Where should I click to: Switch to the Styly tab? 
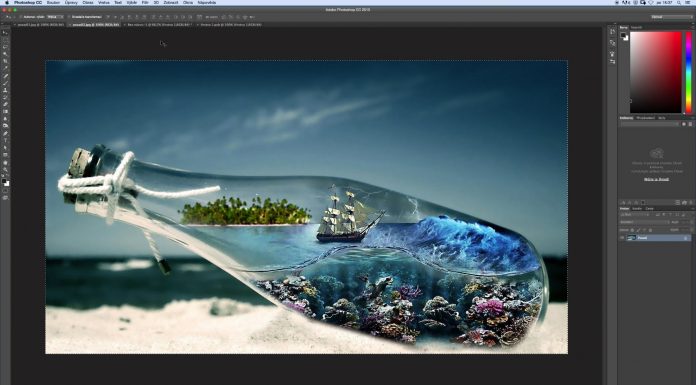pyautogui.click(x=662, y=118)
